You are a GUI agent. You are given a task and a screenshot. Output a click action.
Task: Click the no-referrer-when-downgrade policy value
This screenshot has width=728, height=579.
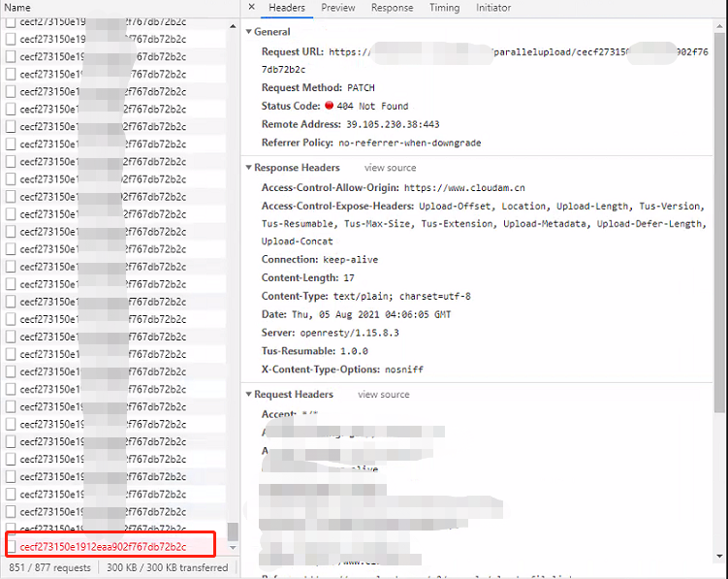coord(409,144)
